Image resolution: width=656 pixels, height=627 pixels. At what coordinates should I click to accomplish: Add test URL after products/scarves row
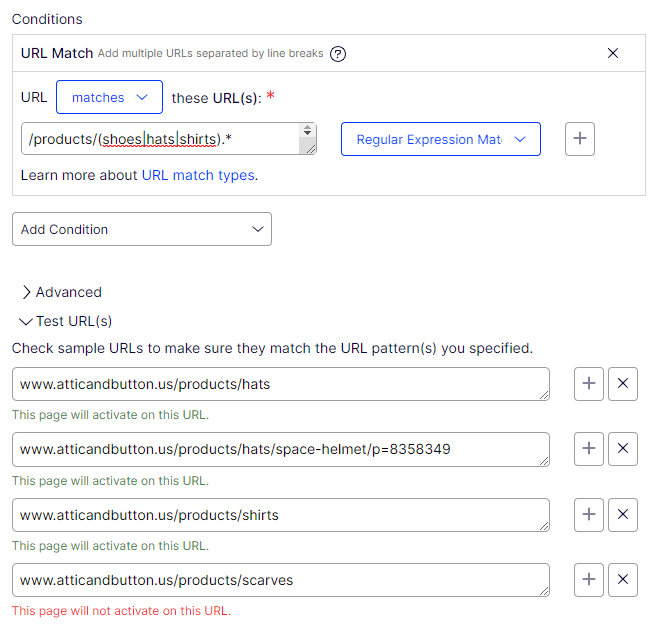pyautogui.click(x=589, y=580)
